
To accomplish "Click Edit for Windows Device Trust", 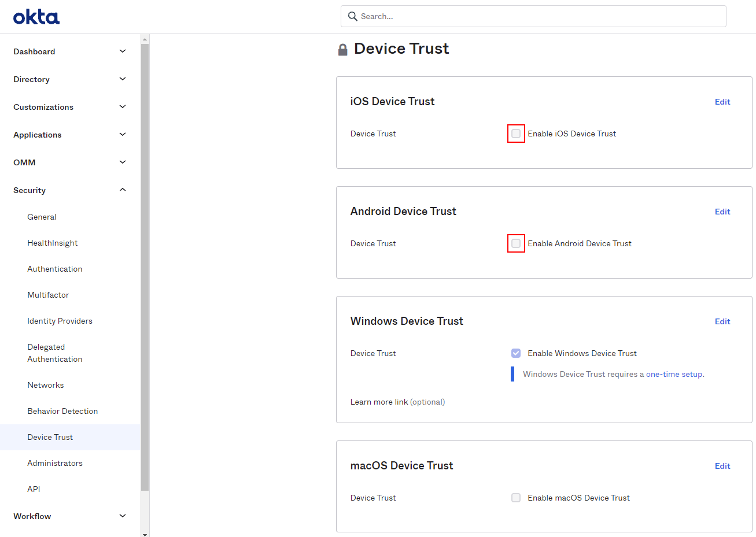I will [x=722, y=321].
